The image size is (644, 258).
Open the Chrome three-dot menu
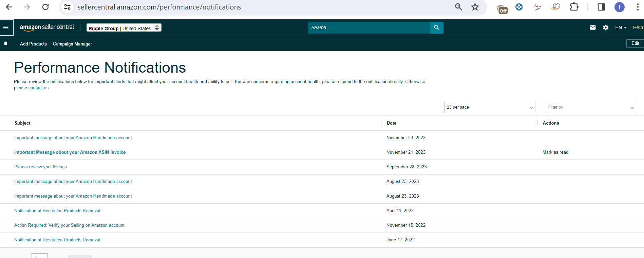tap(638, 7)
